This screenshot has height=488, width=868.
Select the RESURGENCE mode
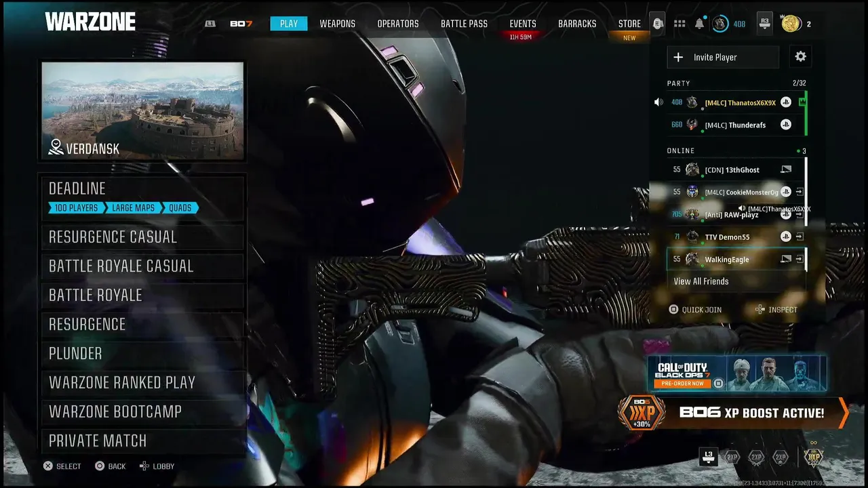point(142,325)
